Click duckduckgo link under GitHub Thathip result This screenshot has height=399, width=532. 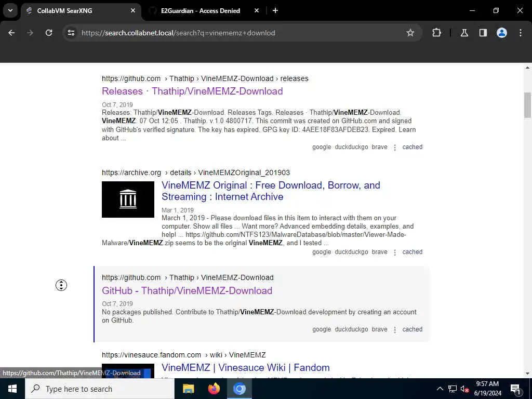click(351, 329)
